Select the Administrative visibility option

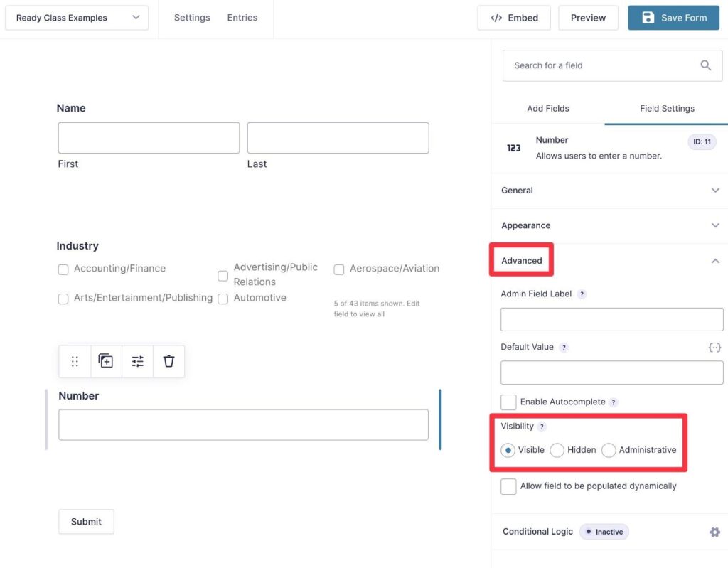tap(609, 450)
